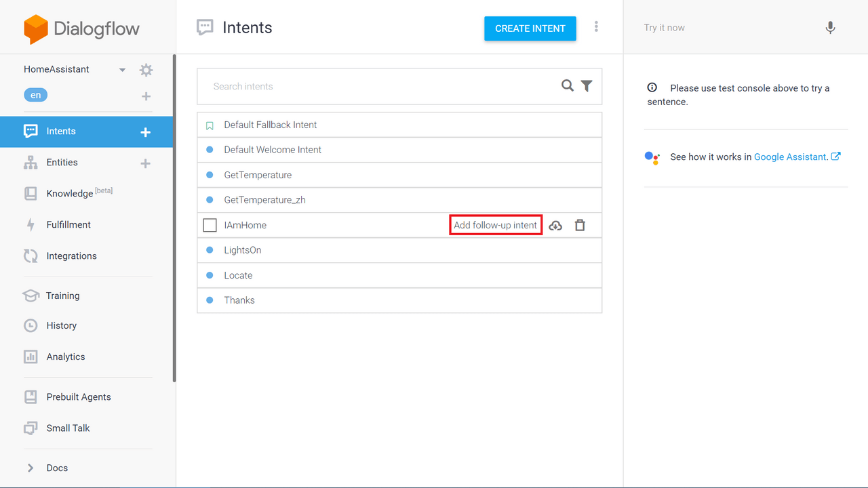Open the Thanks intent
This screenshot has height=488, width=868.
399,300
